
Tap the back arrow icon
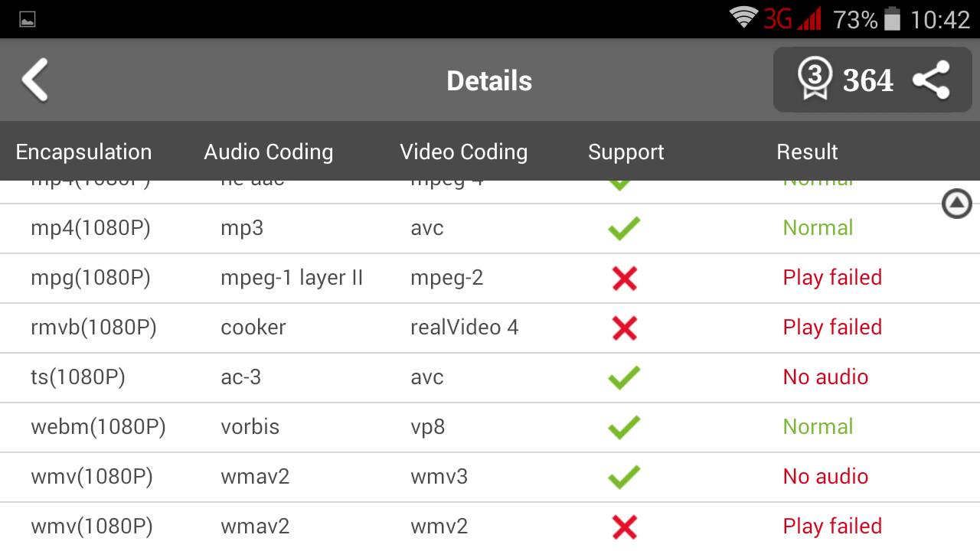point(35,80)
